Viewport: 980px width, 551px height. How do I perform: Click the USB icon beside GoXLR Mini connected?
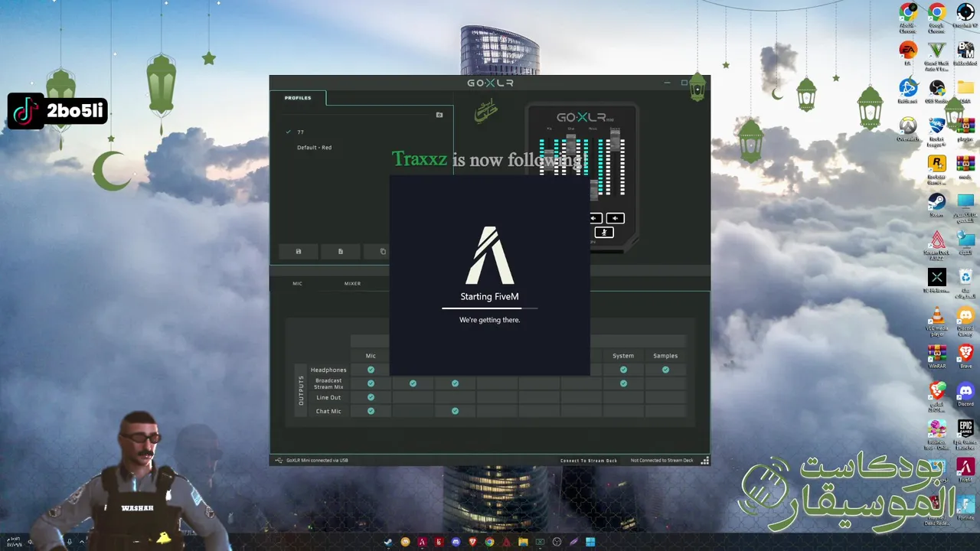(279, 461)
